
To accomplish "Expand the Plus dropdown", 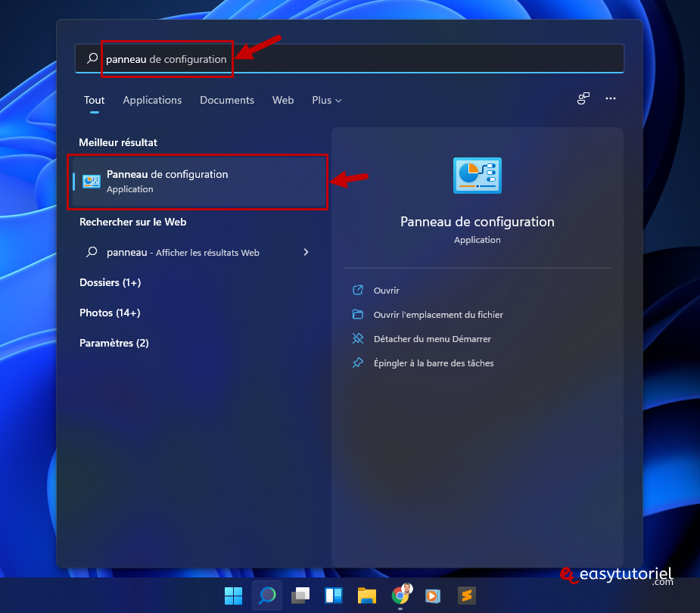I will coord(327,100).
